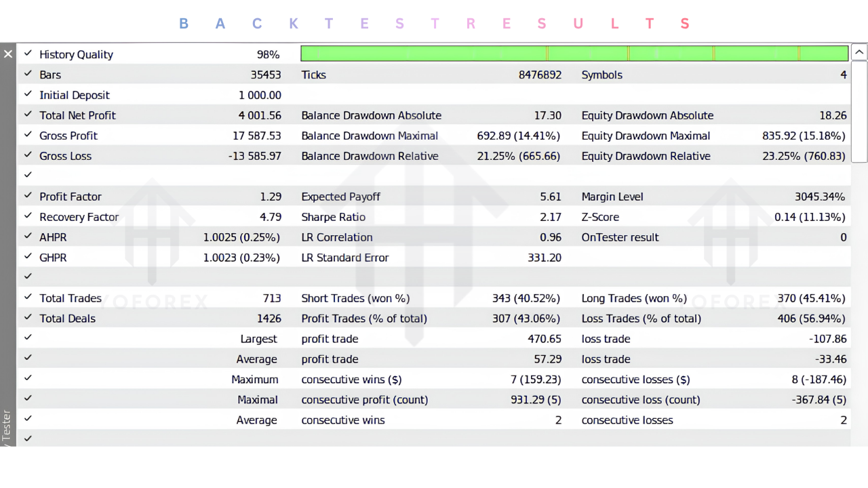The width and height of the screenshot is (868, 488).
Task: Select the Bars value 35453
Action: tap(265, 75)
